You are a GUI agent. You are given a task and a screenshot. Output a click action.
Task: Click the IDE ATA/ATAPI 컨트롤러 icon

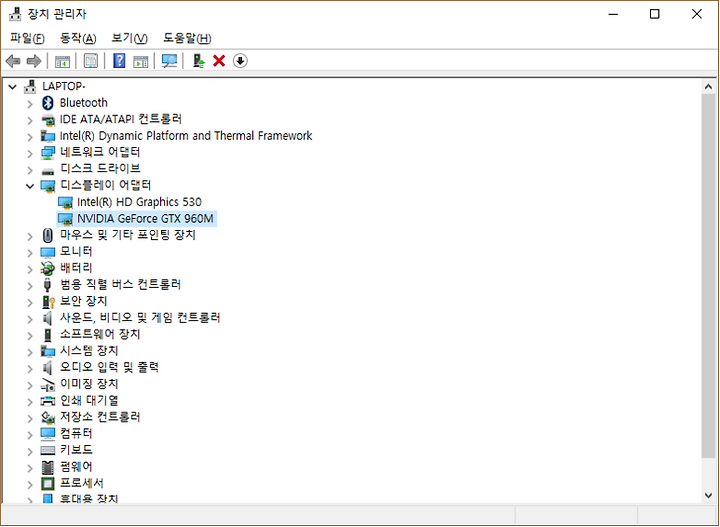tap(48, 120)
